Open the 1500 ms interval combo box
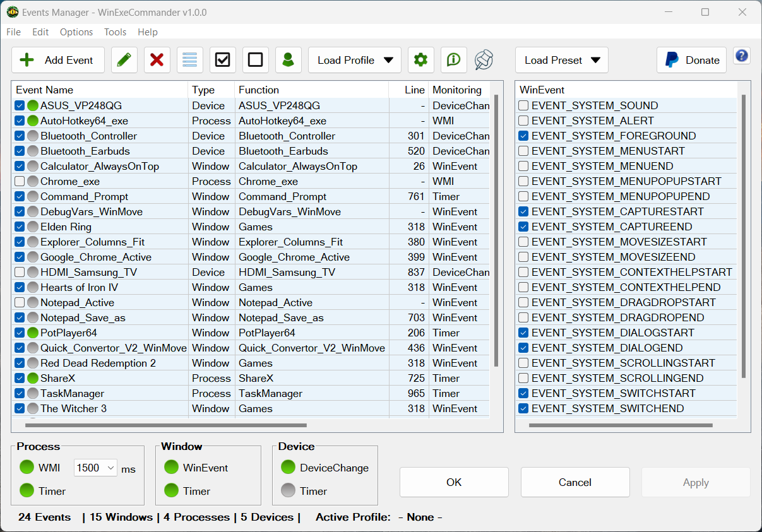 [x=95, y=468]
